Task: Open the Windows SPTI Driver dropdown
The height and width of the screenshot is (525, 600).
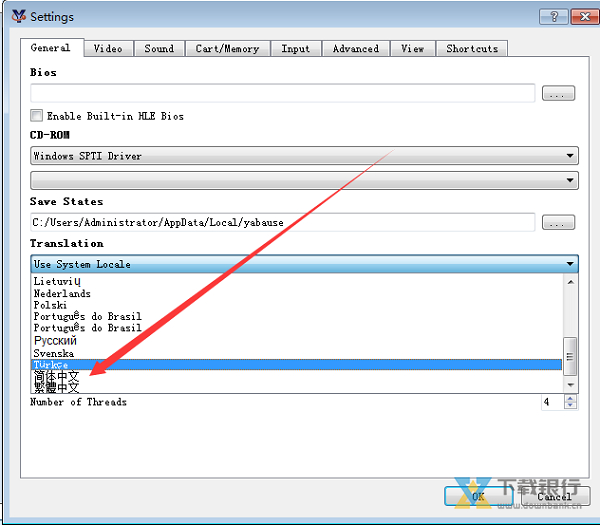Action: (304, 156)
